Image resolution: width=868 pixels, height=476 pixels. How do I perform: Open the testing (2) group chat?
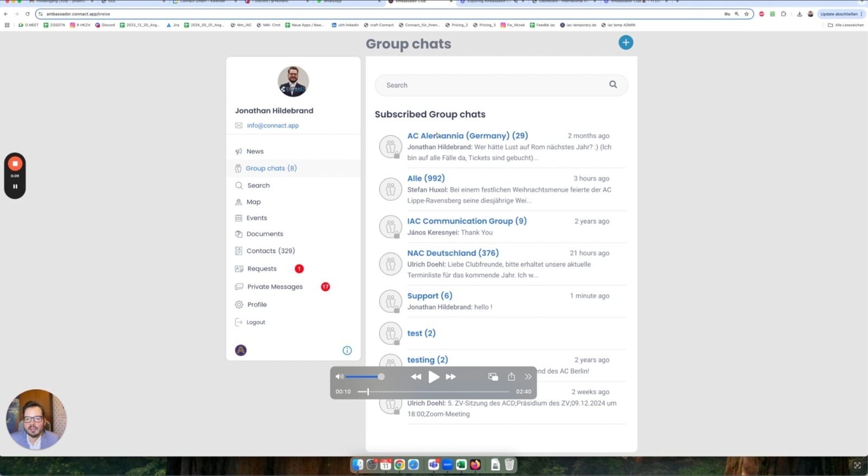click(427, 360)
